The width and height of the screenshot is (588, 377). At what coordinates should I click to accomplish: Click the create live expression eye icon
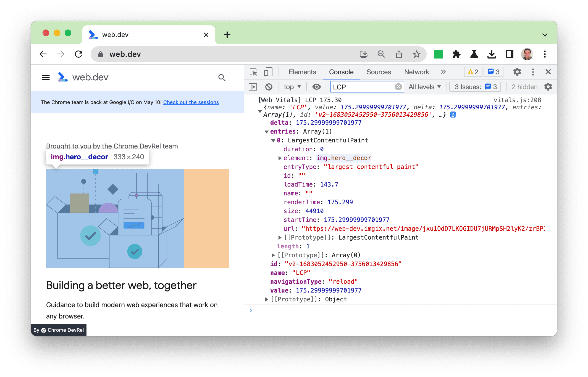[317, 87]
